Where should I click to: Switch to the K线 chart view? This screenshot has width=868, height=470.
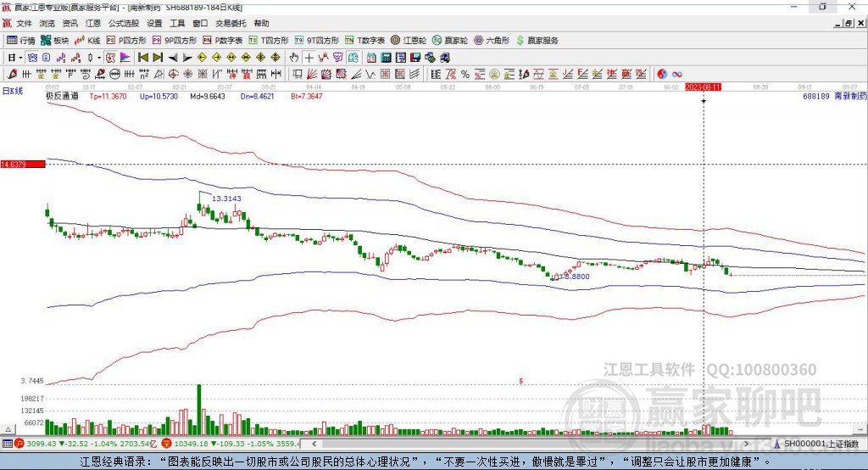(87, 41)
